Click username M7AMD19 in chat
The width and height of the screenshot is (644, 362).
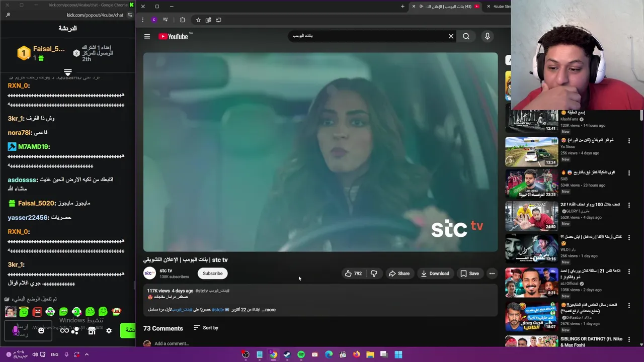point(34,147)
